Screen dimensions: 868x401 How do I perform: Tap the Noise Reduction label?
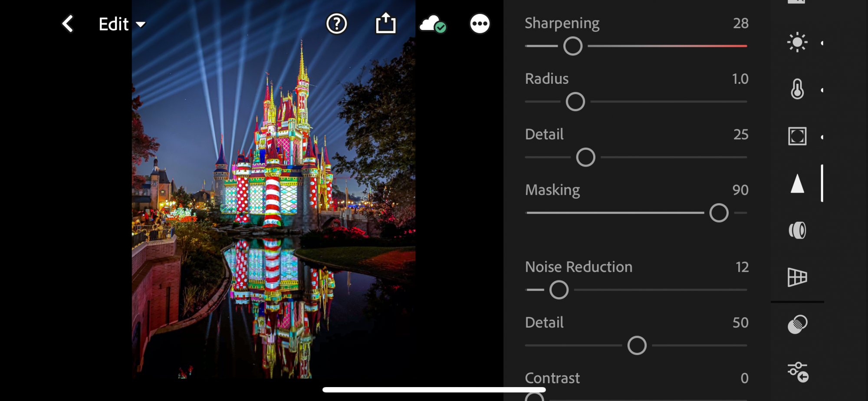click(x=579, y=267)
